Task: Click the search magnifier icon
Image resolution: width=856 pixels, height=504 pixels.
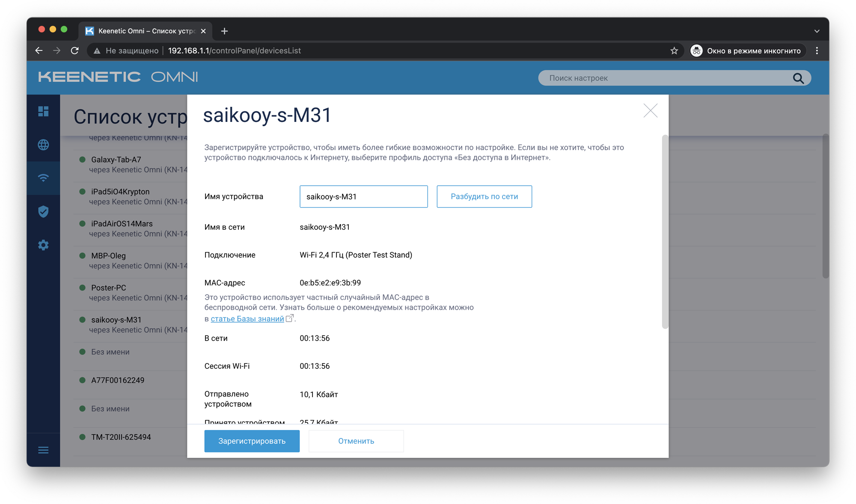Action: click(x=798, y=78)
